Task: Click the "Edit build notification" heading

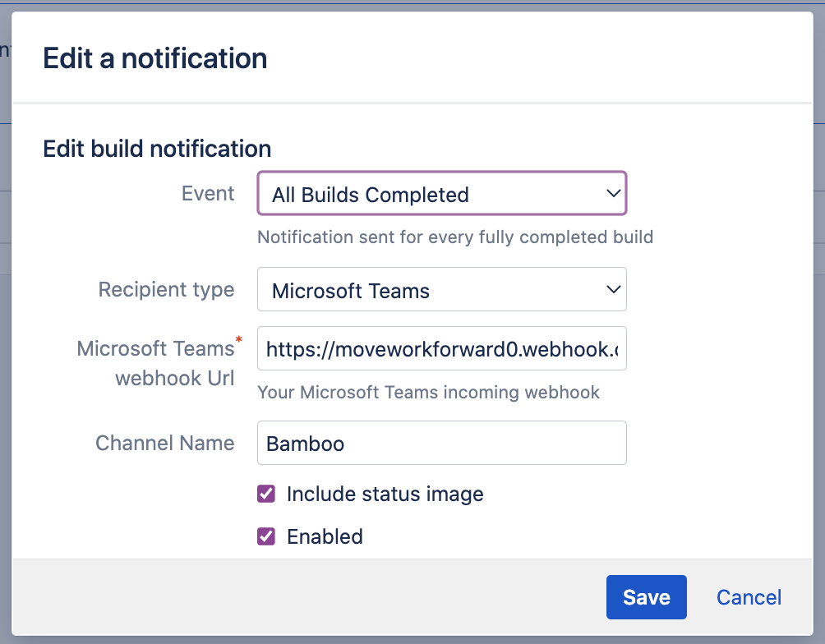Action: [x=156, y=149]
